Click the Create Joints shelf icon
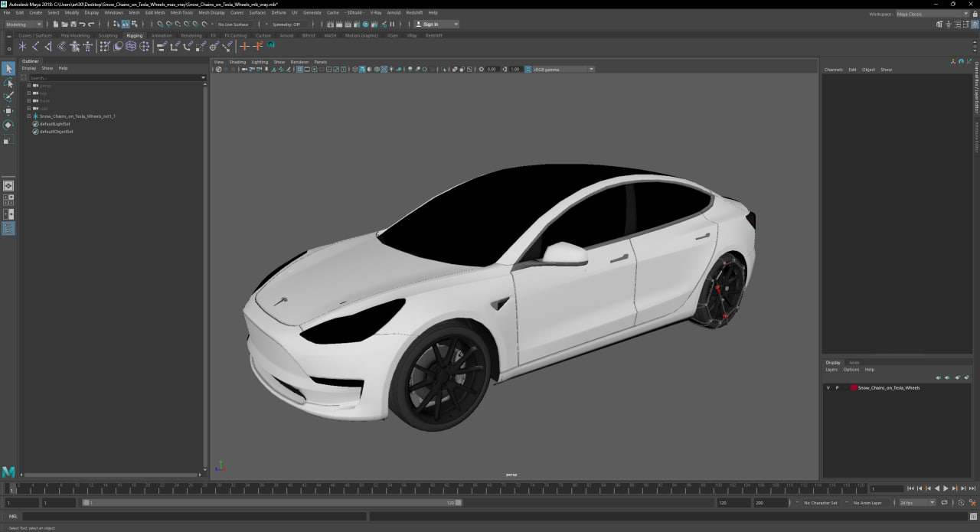Image resolution: width=980 pixels, height=532 pixels. pyautogui.click(x=35, y=47)
